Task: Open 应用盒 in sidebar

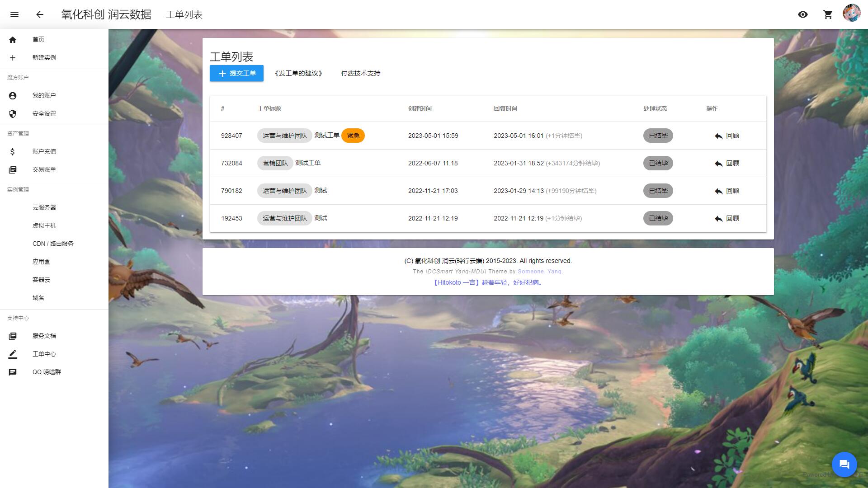Action: click(x=54, y=262)
